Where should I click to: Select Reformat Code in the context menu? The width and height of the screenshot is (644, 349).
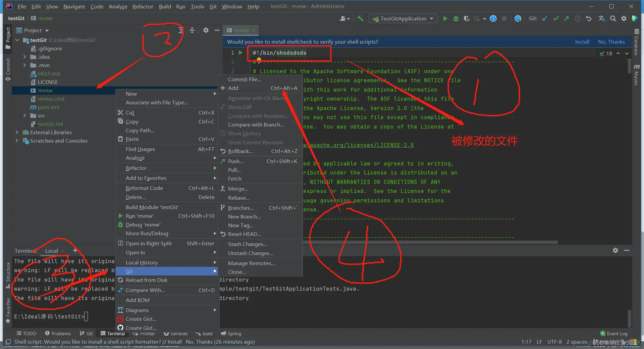point(167,188)
